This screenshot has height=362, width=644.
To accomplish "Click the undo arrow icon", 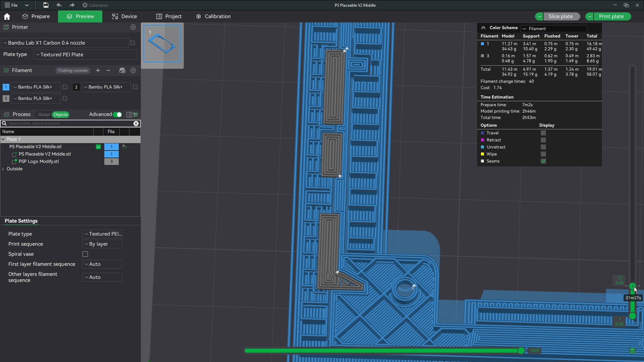I will click(x=59, y=5).
